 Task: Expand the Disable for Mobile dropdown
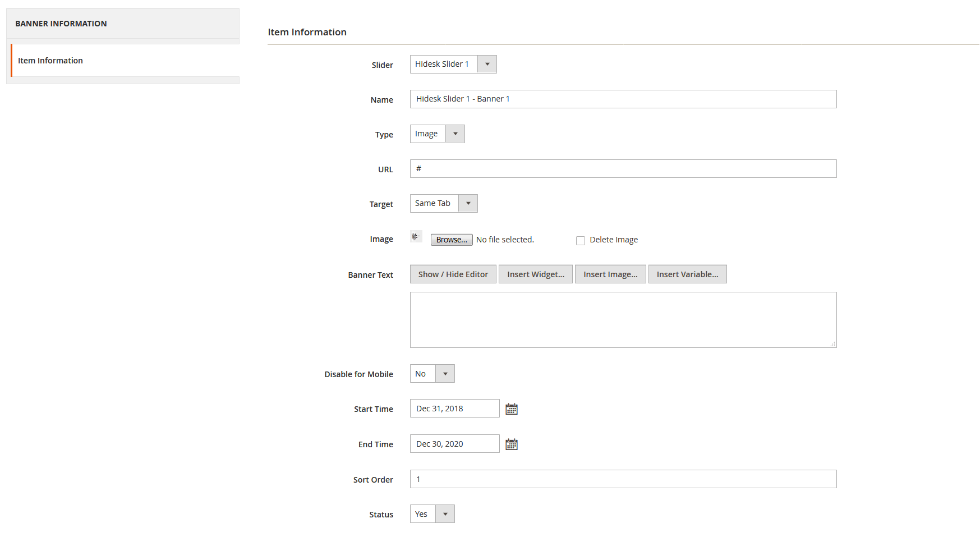(x=432, y=374)
